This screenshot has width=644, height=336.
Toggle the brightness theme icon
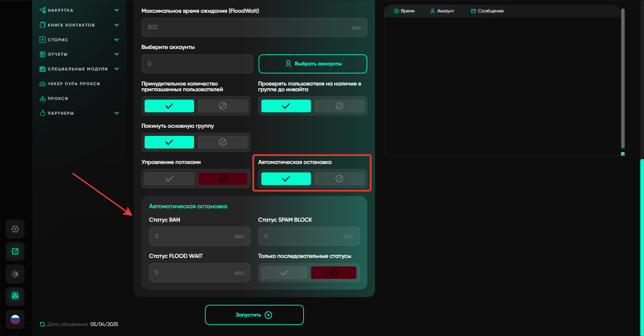15,274
